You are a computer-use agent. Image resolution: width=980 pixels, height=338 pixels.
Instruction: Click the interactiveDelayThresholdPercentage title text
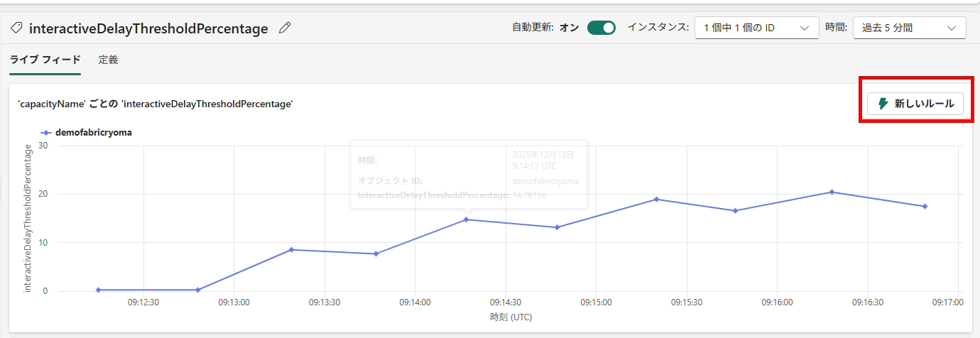pos(148,28)
